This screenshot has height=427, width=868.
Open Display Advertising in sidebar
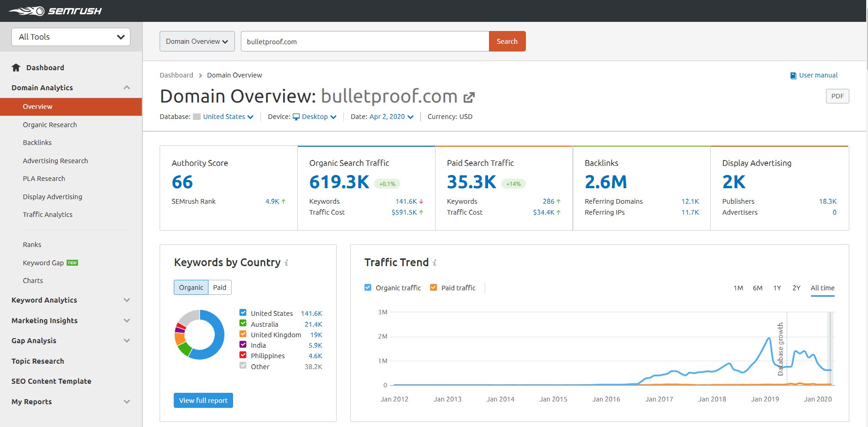(52, 197)
